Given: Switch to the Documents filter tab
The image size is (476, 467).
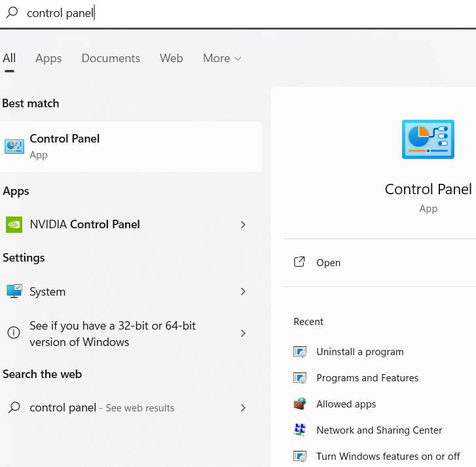Looking at the screenshot, I should [111, 58].
